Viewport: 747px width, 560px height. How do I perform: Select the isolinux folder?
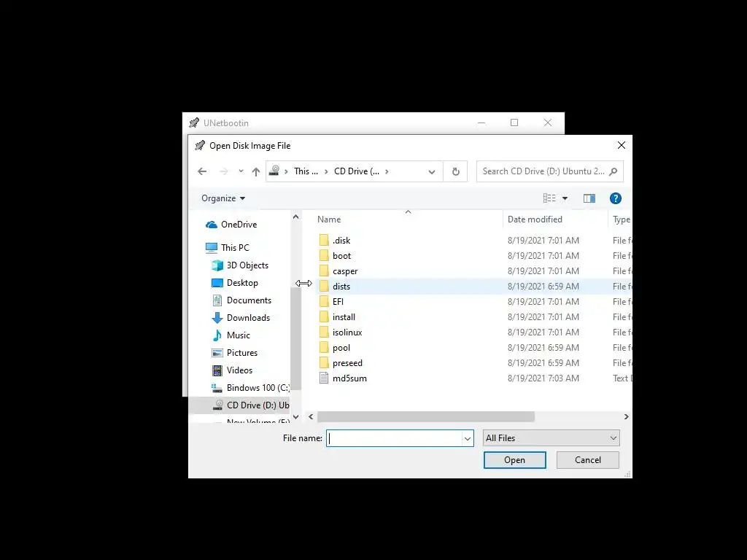pyautogui.click(x=347, y=332)
